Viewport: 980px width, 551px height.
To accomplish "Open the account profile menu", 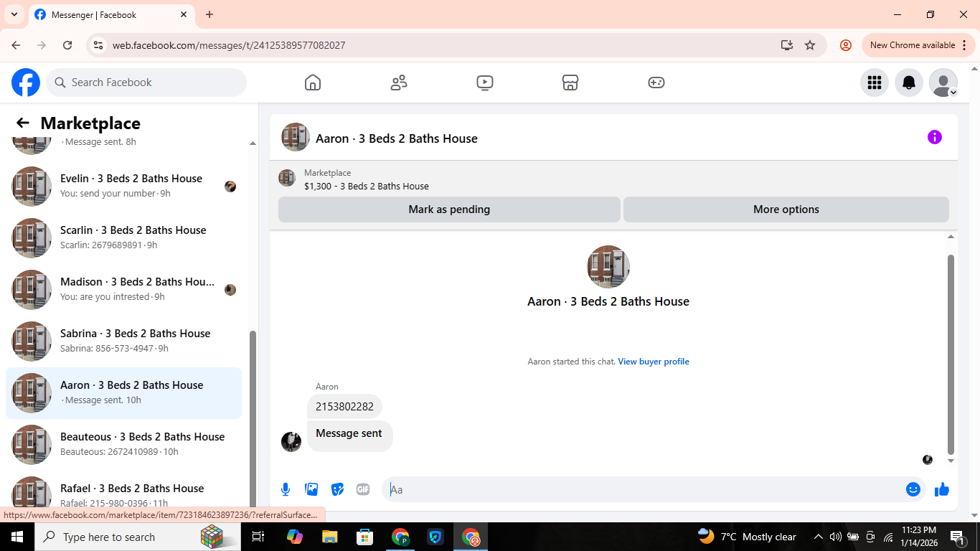I will (943, 83).
